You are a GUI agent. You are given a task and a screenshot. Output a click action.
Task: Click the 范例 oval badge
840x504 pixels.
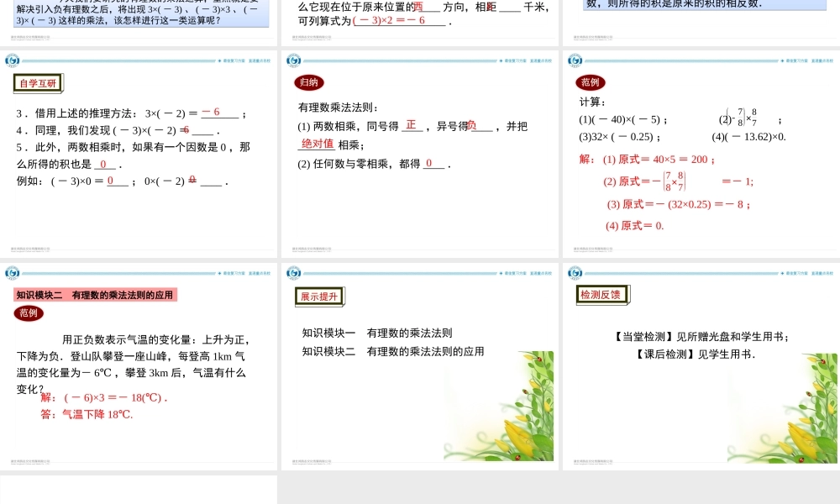[x=590, y=82]
